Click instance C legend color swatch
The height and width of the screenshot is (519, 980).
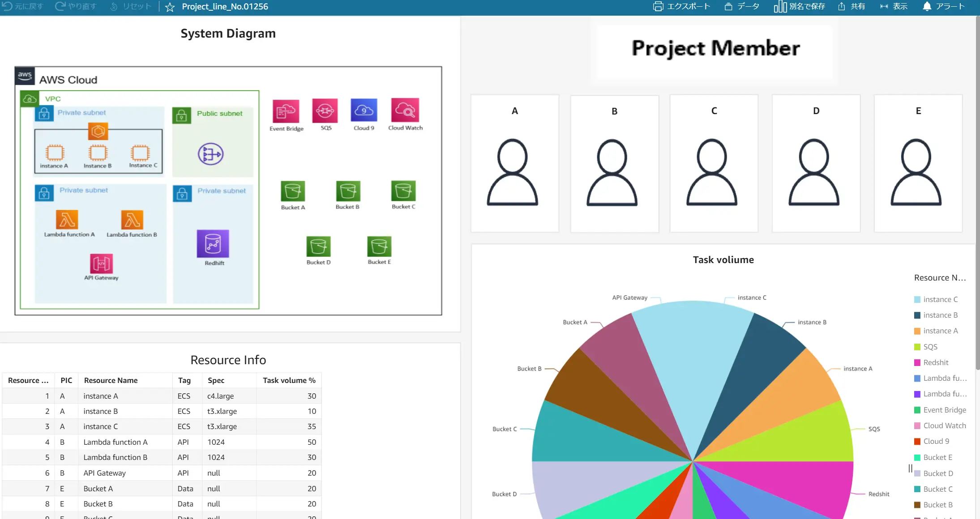[x=917, y=299]
